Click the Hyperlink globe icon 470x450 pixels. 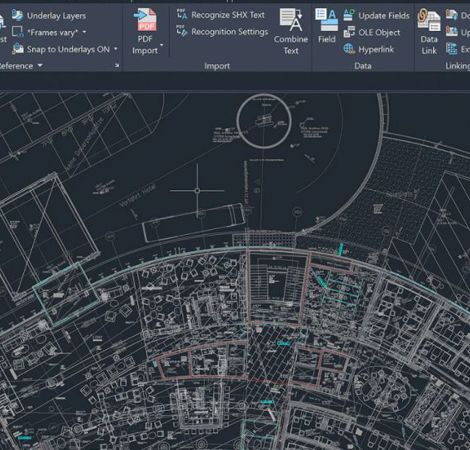[x=349, y=49]
